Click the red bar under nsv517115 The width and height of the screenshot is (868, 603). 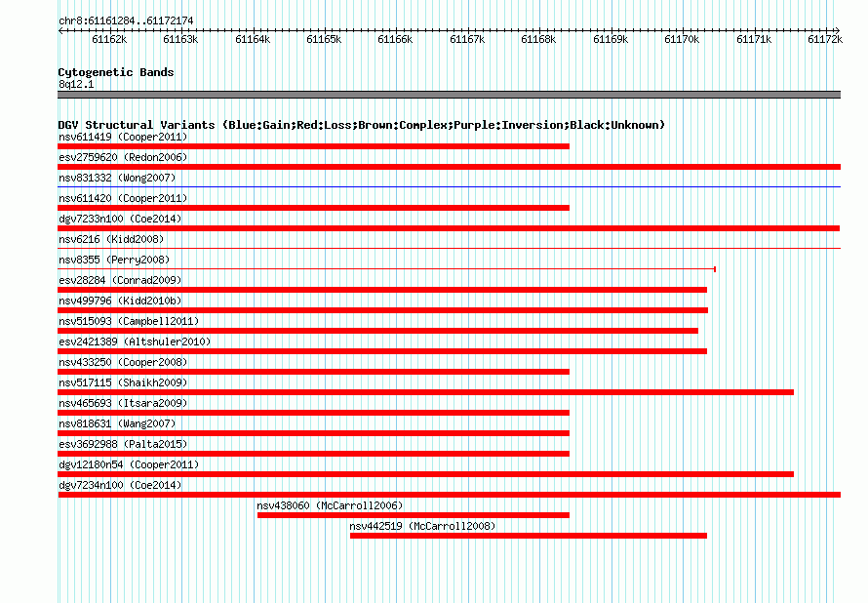click(x=425, y=392)
